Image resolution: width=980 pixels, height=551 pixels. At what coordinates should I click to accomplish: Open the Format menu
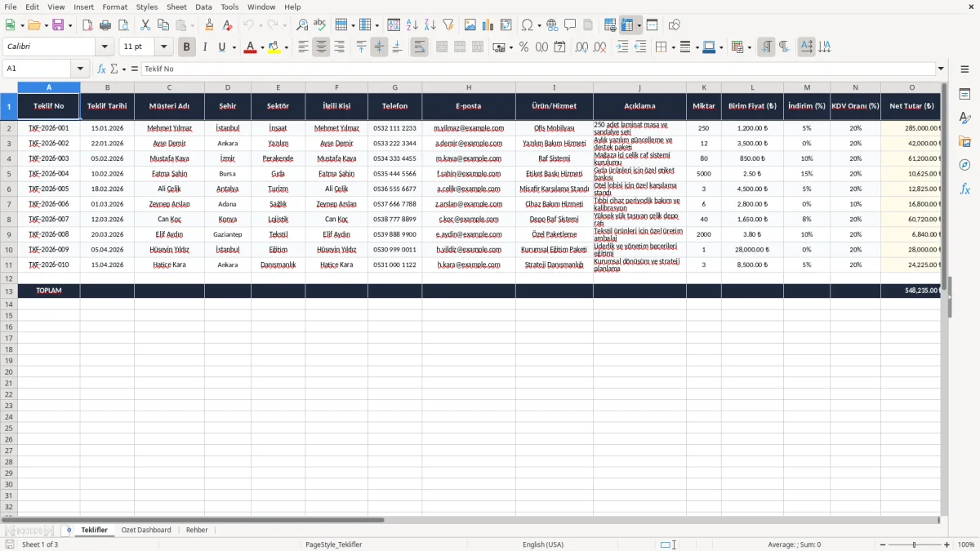tap(115, 7)
